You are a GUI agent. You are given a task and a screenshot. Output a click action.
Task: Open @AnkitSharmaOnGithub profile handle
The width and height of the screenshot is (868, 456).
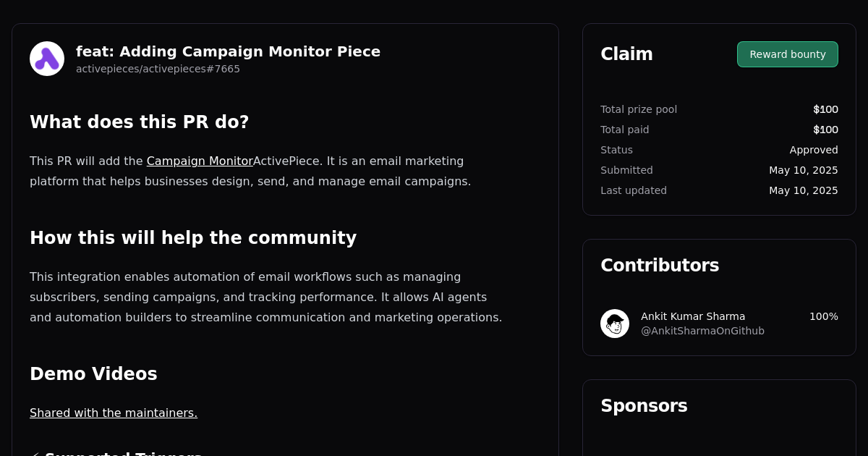pyautogui.click(x=702, y=331)
